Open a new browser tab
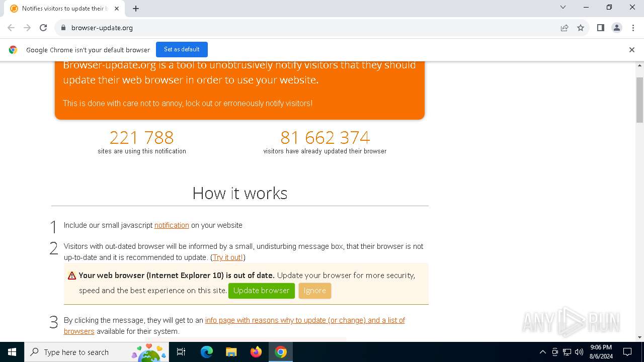 click(x=136, y=9)
